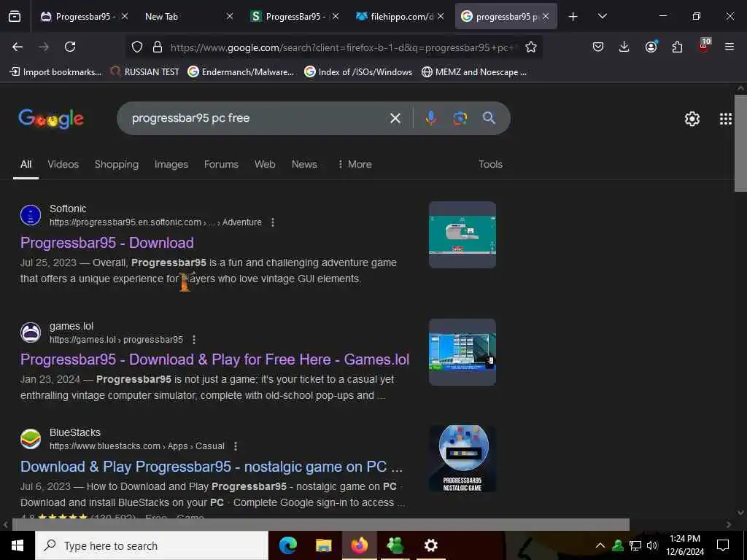
Task: Clear the Google search box
Action: click(x=395, y=118)
